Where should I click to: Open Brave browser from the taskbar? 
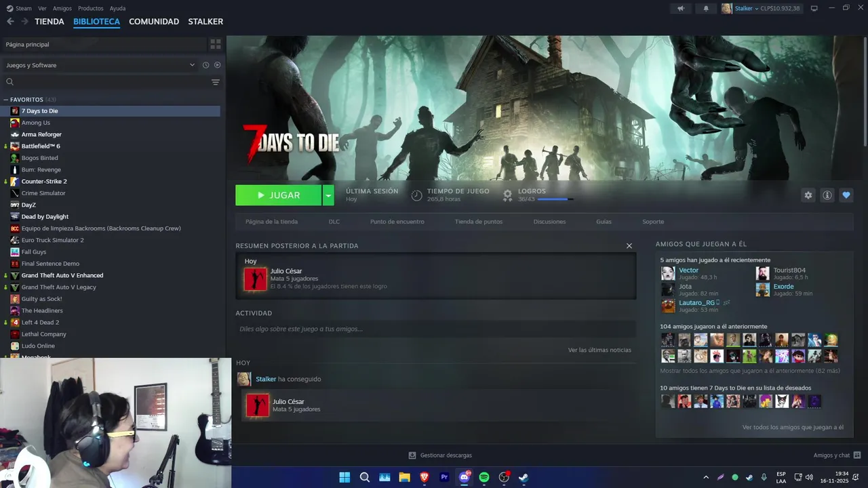425,477
